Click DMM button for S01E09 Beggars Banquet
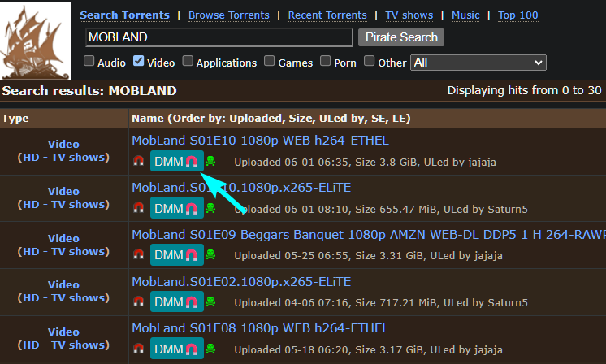Screen dimensions: 606x364 coord(176,255)
